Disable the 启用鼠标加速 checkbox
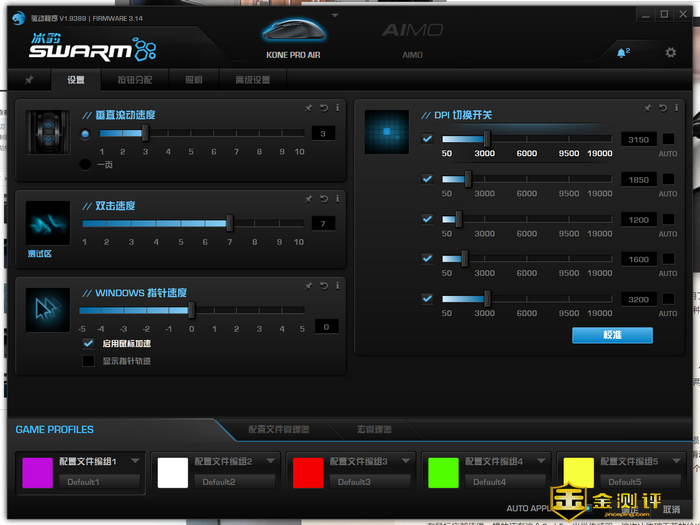This screenshot has width=700, height=525. pos(88,343)
